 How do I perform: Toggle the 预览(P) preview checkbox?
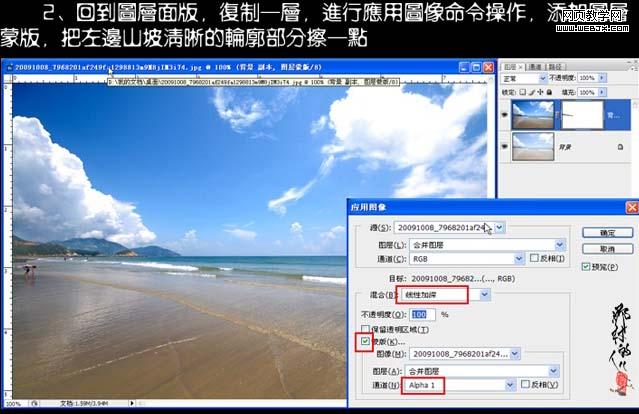coord(586,266)
